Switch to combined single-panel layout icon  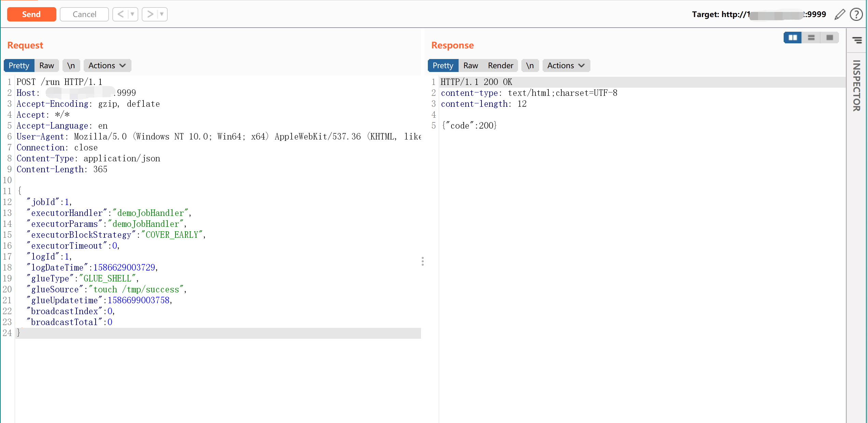coord(829,38)
